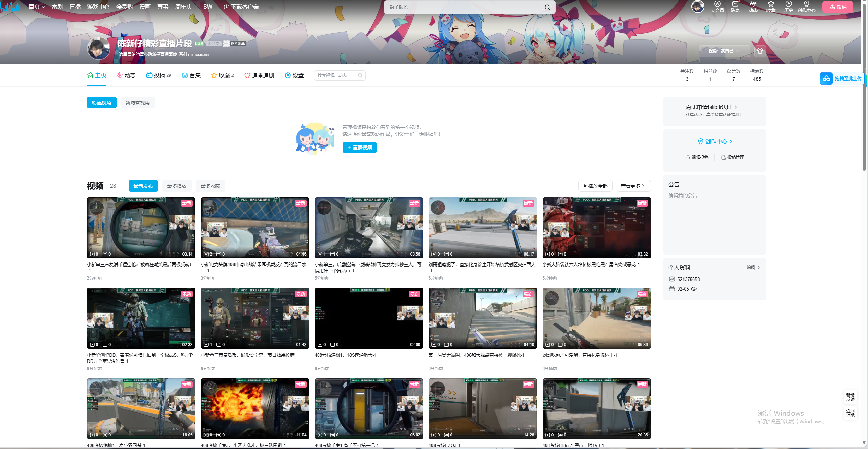This screenshot has width=868, height=449.
Task: Go to 直播 in top nav
Action: pyautogui.click(x=75, y=7)
